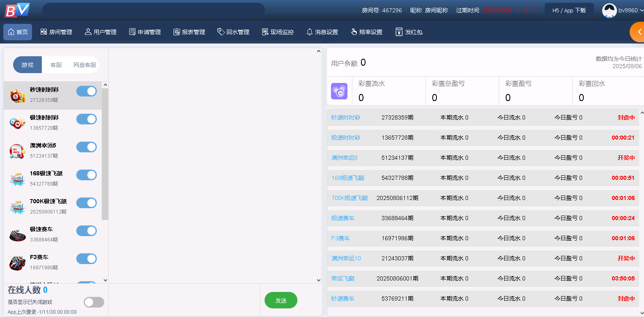Select the 澳洲幸运5 game icon

[x=17, y=151]
